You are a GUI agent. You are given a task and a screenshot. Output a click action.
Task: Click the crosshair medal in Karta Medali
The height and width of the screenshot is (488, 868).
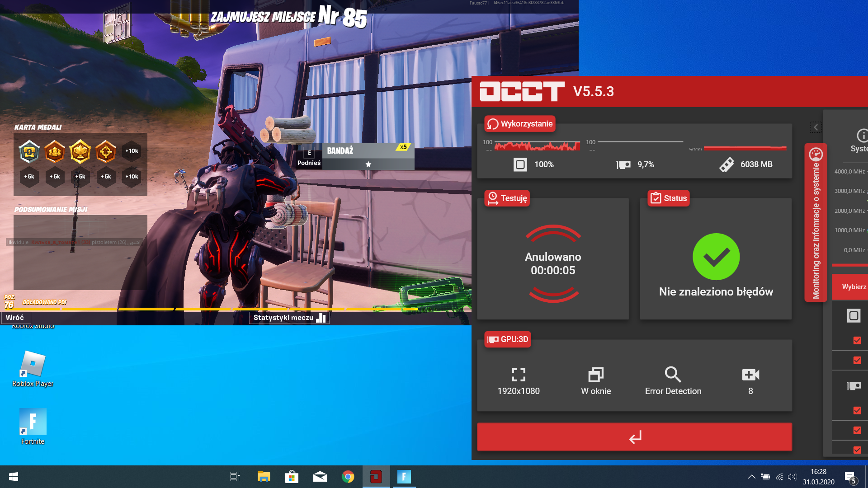click(106, 151)
